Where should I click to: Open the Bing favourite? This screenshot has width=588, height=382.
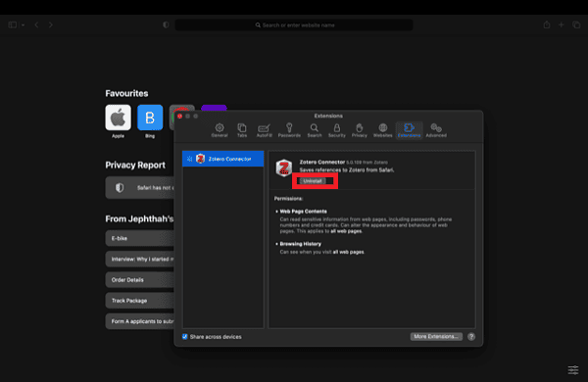[150, 118]
